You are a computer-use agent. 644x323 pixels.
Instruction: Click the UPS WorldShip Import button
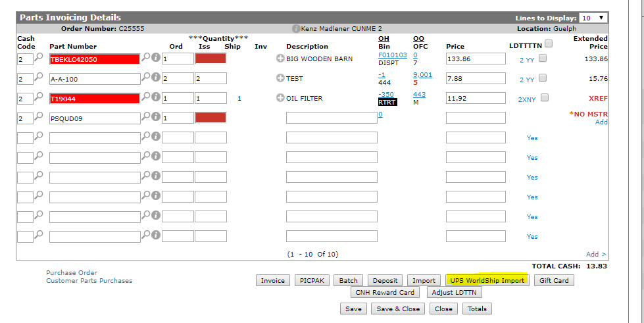[x=487, y=280]
